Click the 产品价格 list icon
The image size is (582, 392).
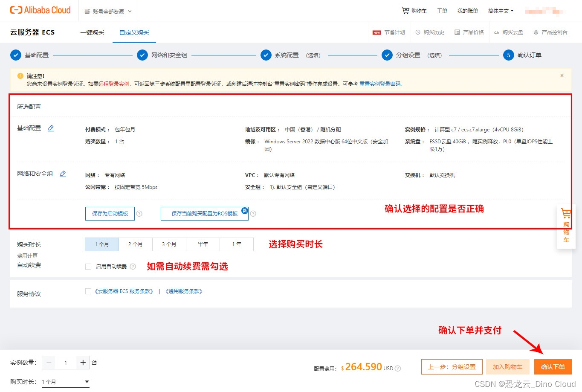tap(457, 32)
